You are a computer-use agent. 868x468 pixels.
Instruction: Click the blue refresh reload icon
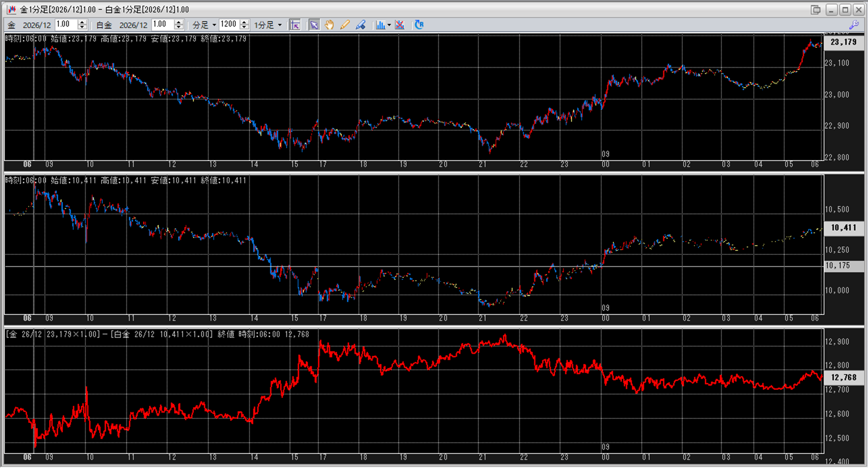click(x=419, y=25)
